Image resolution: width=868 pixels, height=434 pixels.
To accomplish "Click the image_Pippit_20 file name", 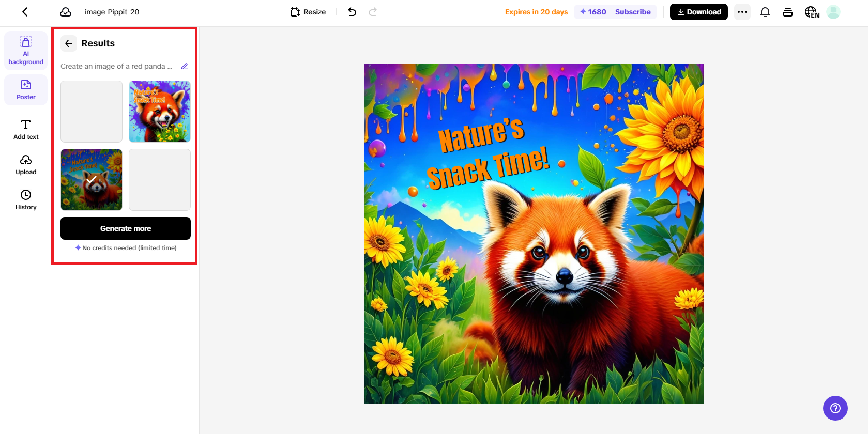I will click(x=112, y=12).
